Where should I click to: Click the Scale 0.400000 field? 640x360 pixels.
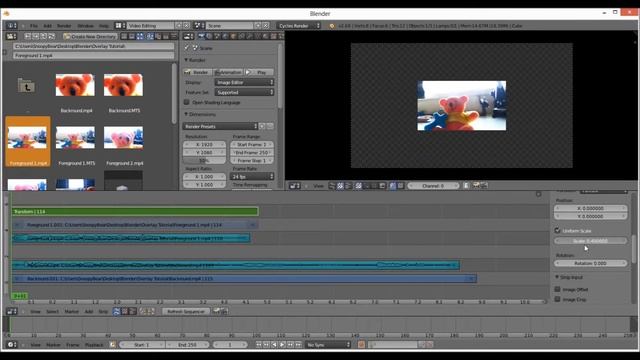[x=590, y=241]
